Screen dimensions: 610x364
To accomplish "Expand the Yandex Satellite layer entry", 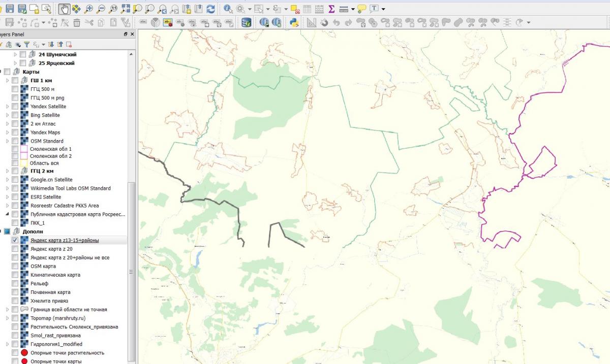I will (7, 107).
